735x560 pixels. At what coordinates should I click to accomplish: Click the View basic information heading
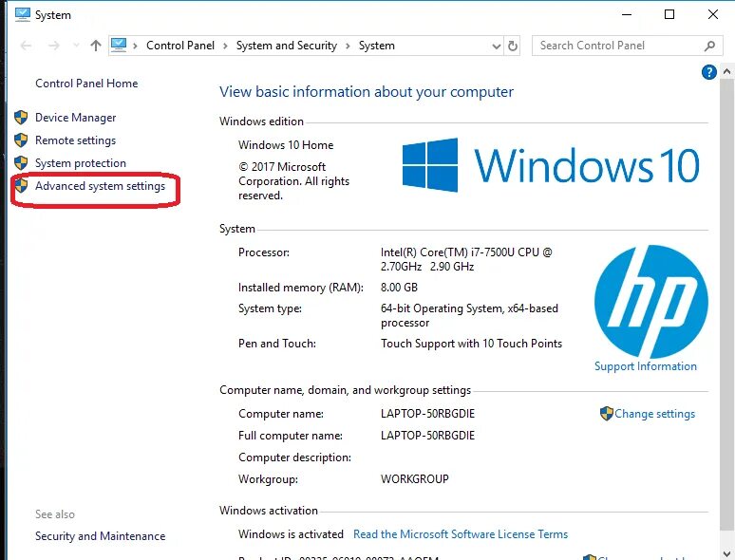367,92
